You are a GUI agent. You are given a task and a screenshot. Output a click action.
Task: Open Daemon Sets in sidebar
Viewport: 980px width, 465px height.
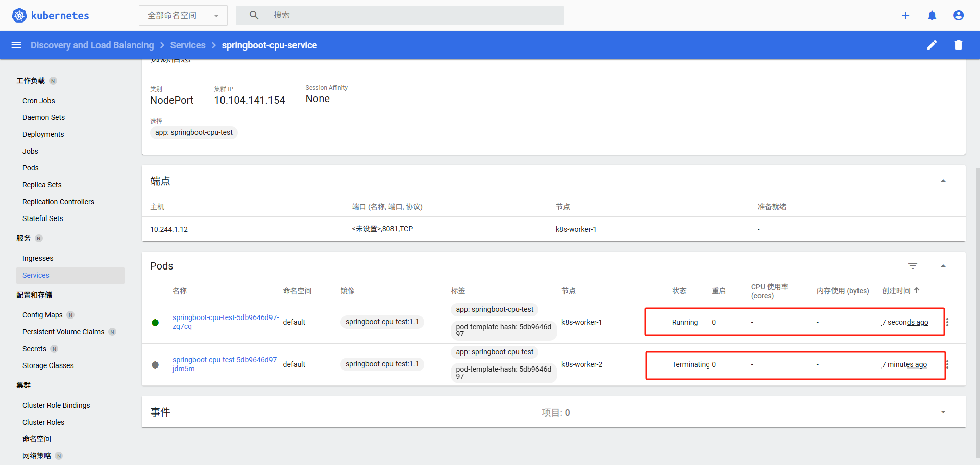[43, 117]
